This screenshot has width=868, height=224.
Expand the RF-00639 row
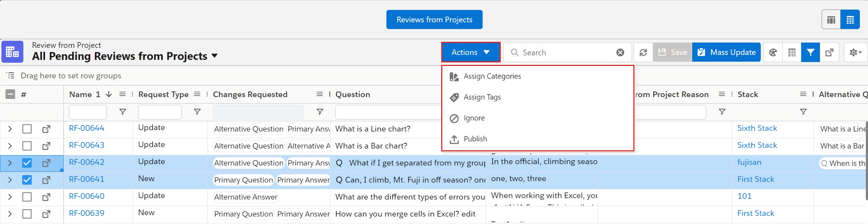pyautogui.click(x=10, y=214)
